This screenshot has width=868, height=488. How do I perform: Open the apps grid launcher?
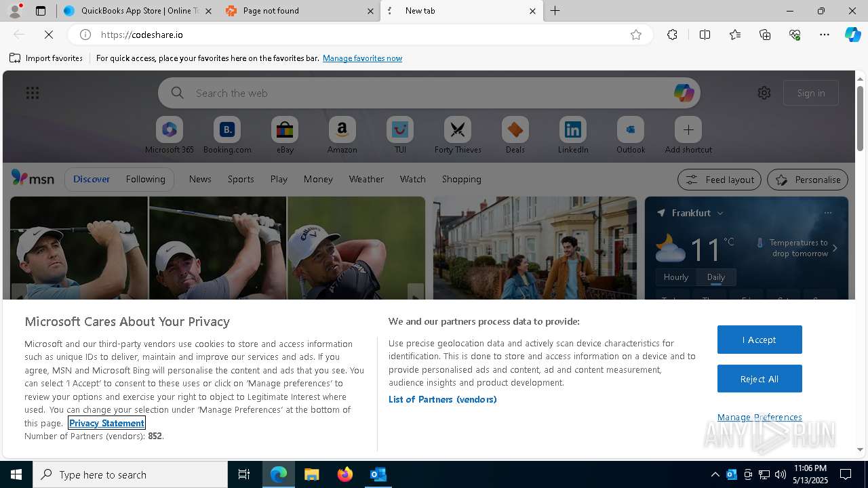(x=33, y=93)
